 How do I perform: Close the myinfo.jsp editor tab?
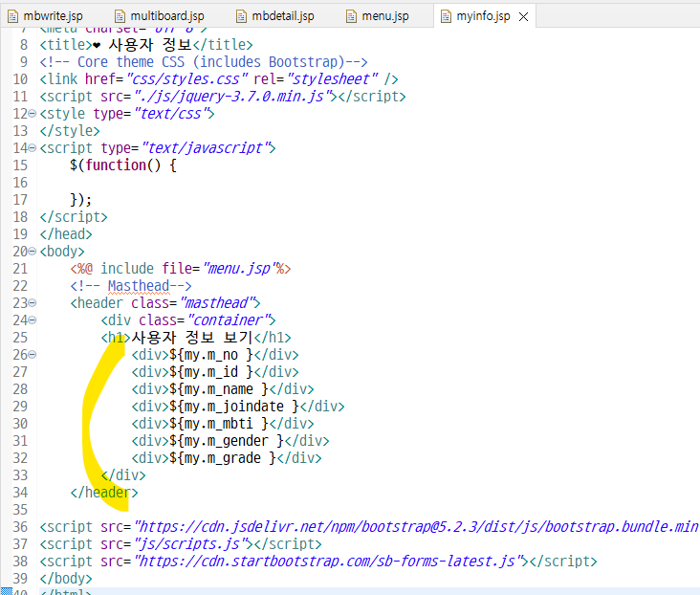(524, 17)
